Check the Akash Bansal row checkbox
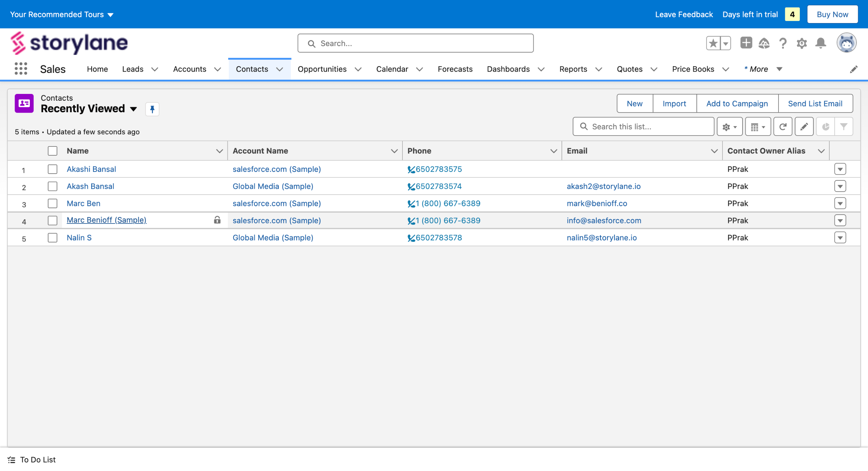The width and height of the screenshot is (868, 471). click(x=53, y=186)
